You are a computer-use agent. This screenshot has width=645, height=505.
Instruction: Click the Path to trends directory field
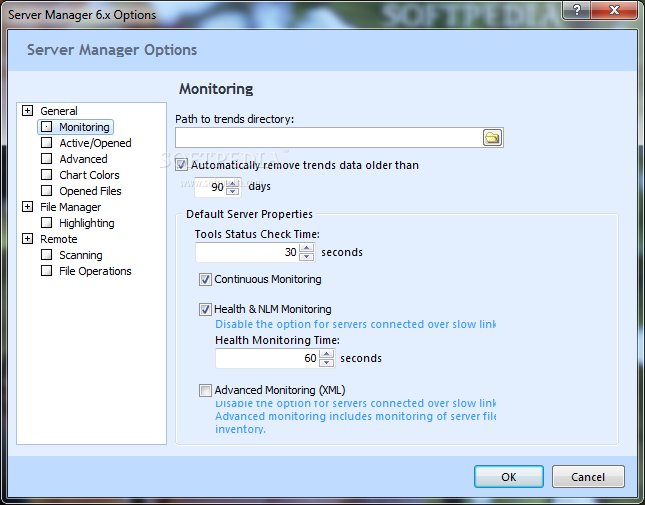click(x=329, y=137)
